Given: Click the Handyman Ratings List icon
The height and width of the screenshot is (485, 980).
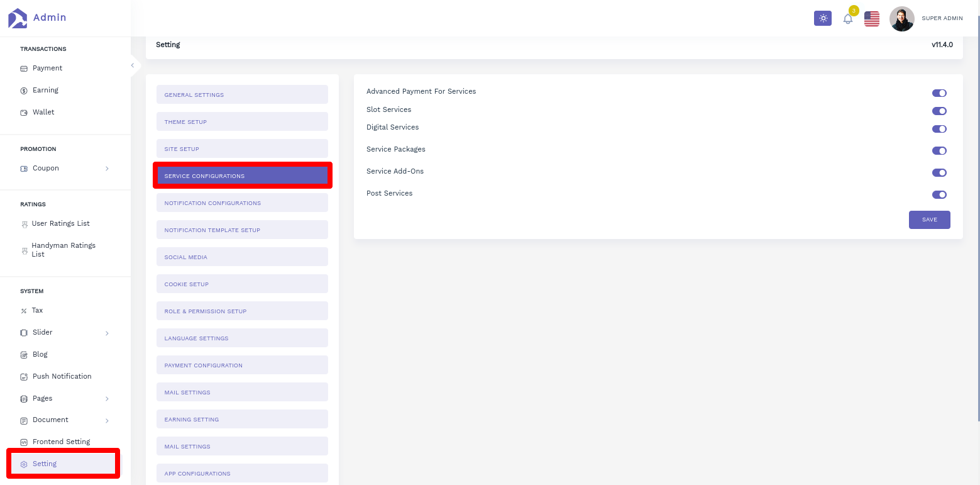Looking at the screenshot, I should pyautogui.click(x=25, y=250).
